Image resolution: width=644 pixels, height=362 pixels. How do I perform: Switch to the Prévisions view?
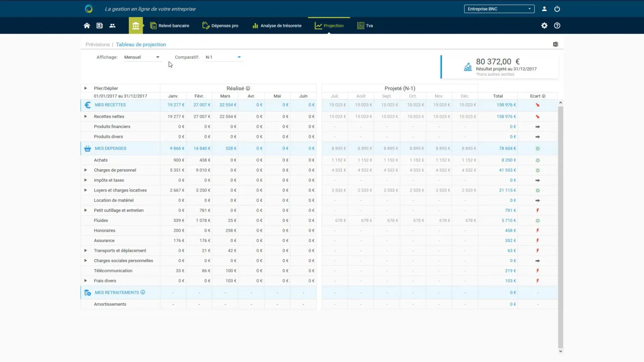pos(97,44)
